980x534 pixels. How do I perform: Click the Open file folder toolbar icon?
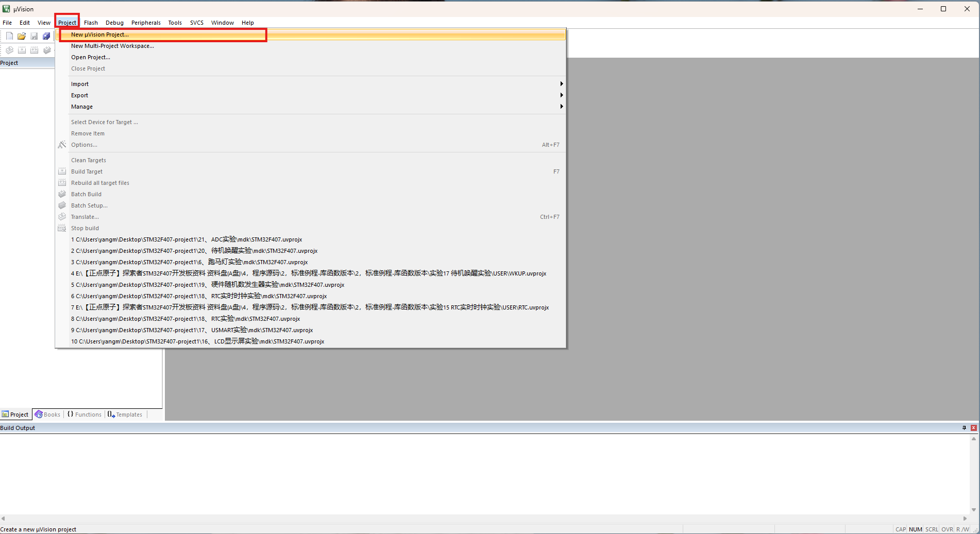22,36
